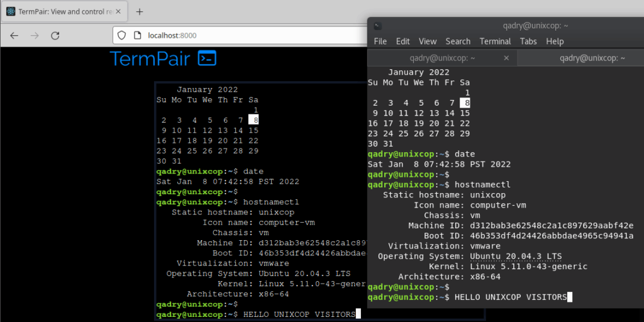
Task: Click the TermPair terminal logo icon
Action: coord(207,58)
